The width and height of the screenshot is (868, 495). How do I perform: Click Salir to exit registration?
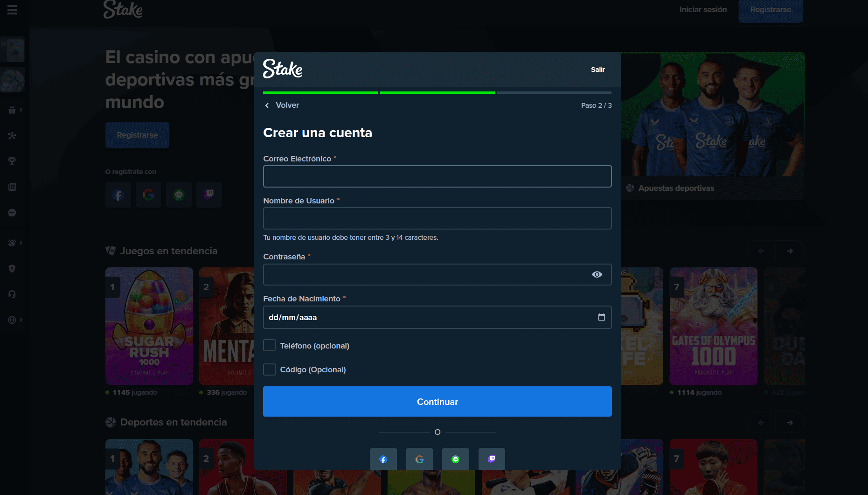[x=598, y=70]
